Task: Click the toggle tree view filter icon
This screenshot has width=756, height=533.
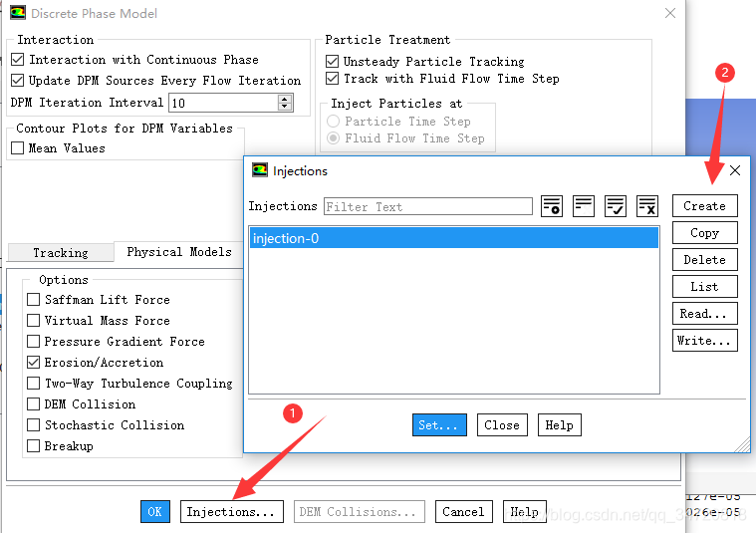Action: click(x=552, y=206)
